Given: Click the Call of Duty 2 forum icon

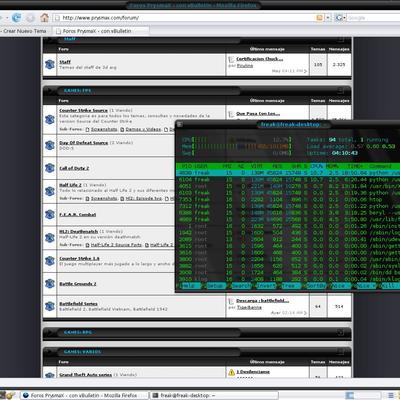Looking at the screenshot, I should (50, 168).
